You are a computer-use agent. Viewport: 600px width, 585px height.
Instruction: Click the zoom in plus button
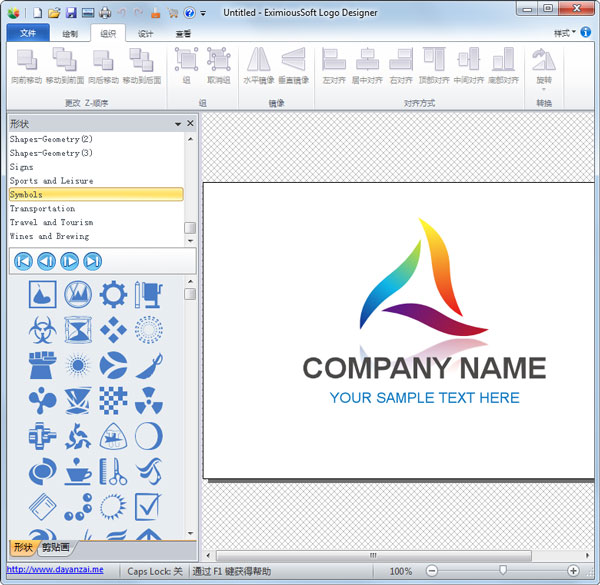pyautogui.click(x=573, y=571)
